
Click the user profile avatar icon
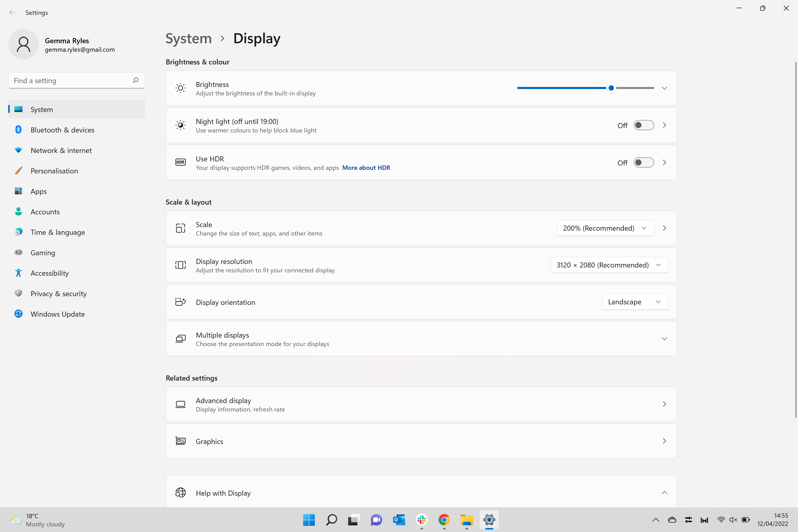(x=24, y=45)
